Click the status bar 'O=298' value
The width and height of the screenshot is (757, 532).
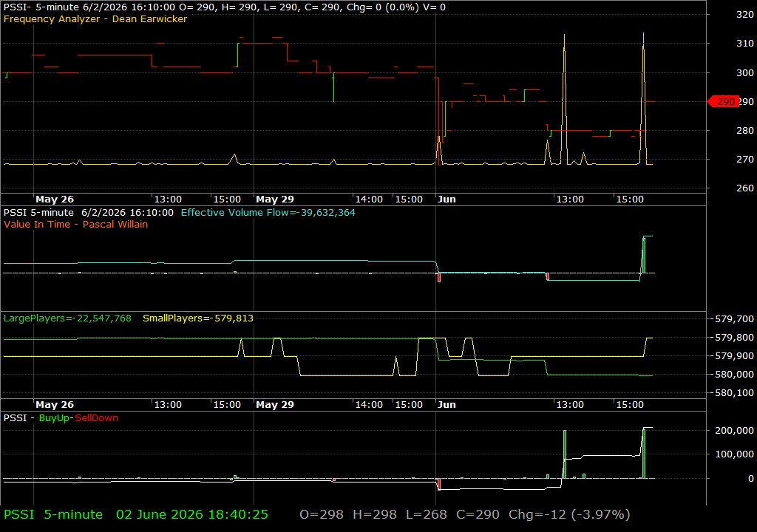(322, 514)
